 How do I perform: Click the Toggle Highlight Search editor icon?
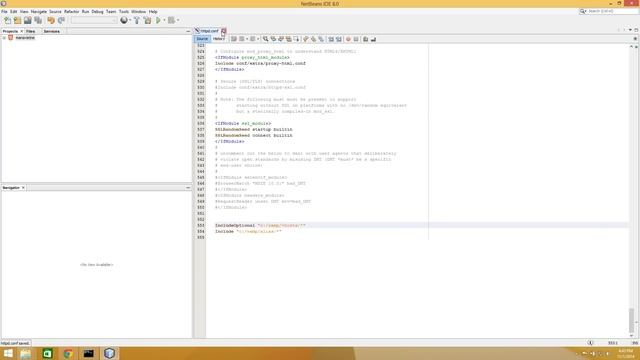coord(289,39)
